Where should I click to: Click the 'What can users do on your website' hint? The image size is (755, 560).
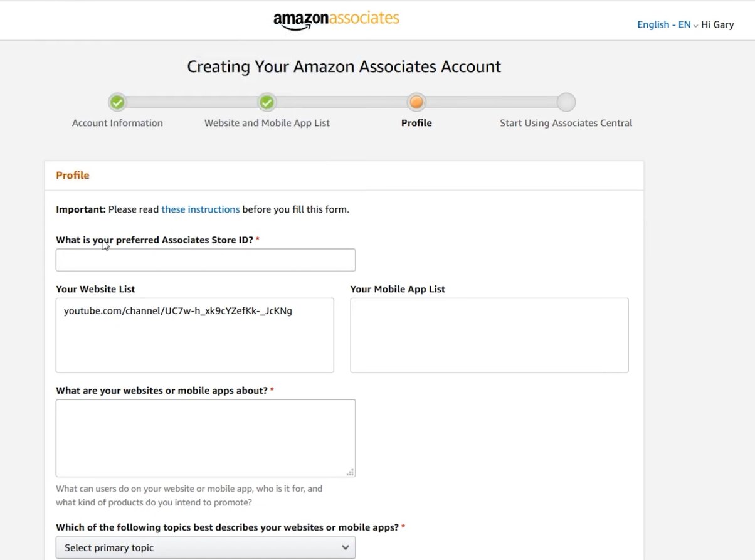coord(189,495)
